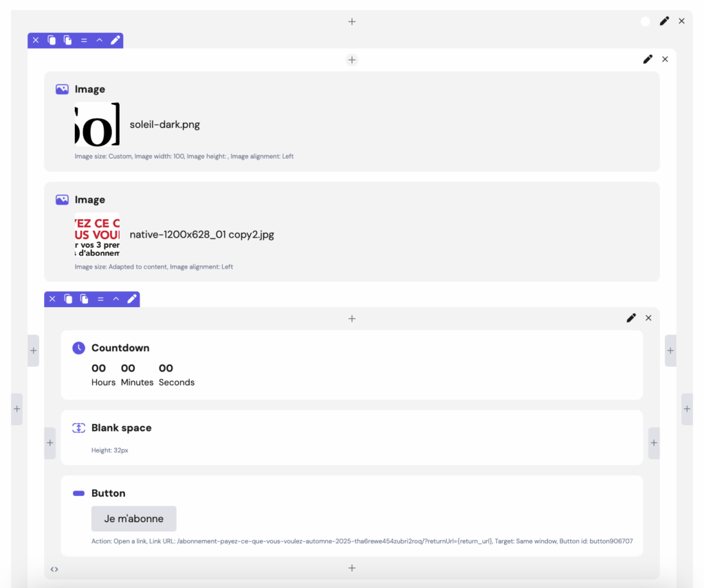Viewport: 704px width, 588px height.
Task: Add an element above the first Image block
Action: (352, 60)
